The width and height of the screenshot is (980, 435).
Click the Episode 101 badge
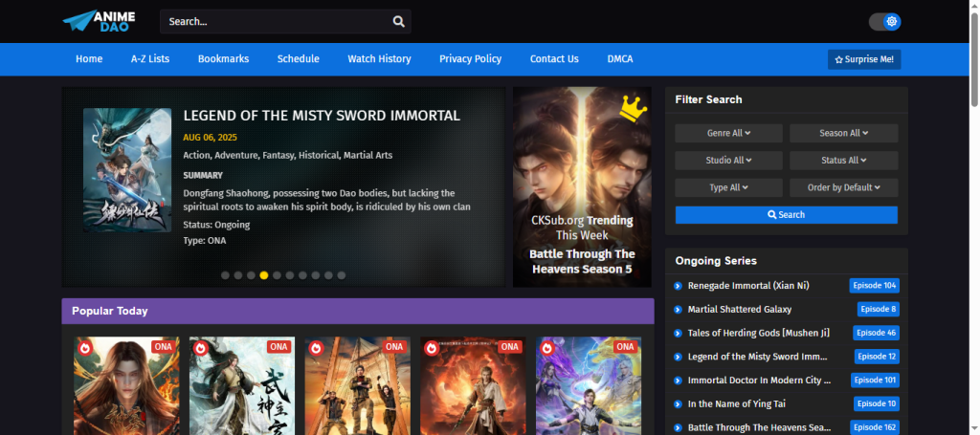pyautogui.click(x=875, y=381)
